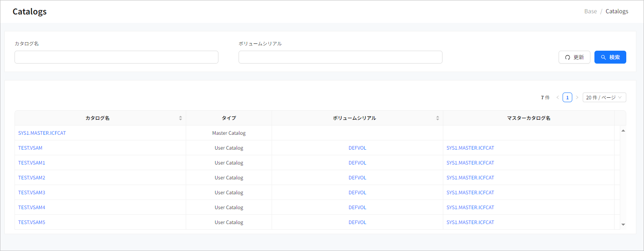The height and width of the screenshot is (251, 644).
Task: Select page 1 in pagination
Action: (x=567, y=98)
